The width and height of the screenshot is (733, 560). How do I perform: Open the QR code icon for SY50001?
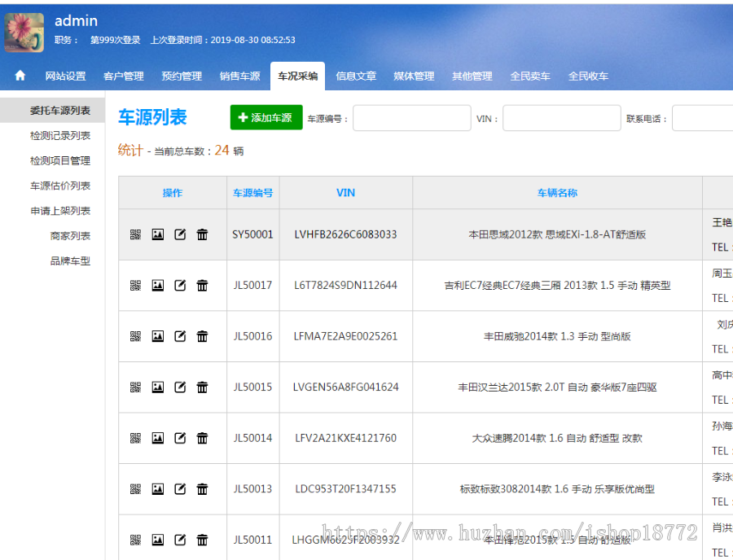click(135, 234)
